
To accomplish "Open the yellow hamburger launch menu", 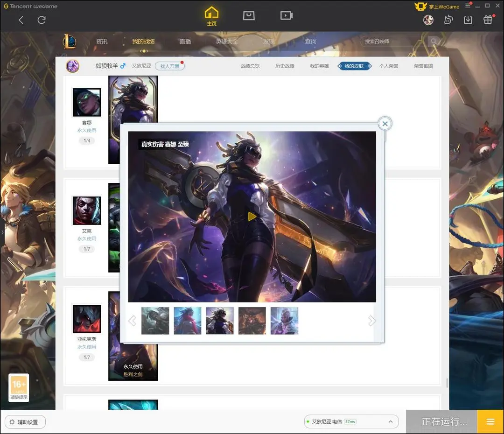I will [490, 421].
